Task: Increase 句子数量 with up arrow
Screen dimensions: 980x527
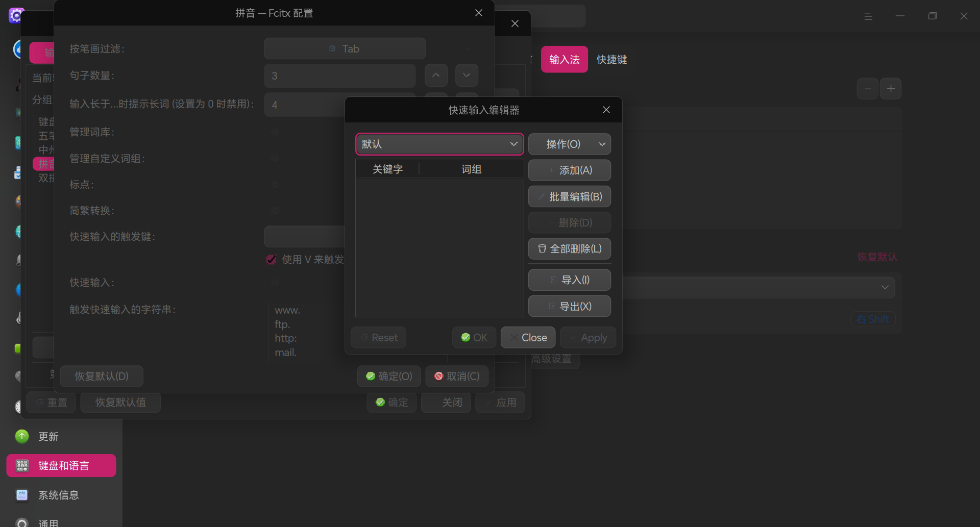Action: [436, 76]
